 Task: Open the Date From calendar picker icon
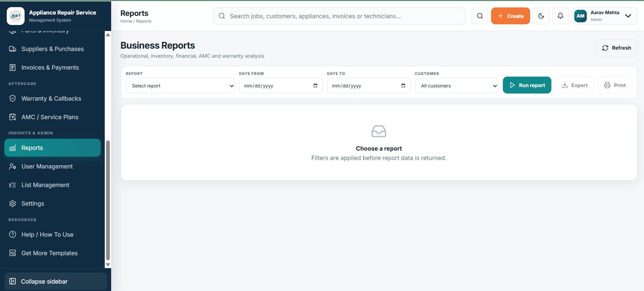coord(315,85)
